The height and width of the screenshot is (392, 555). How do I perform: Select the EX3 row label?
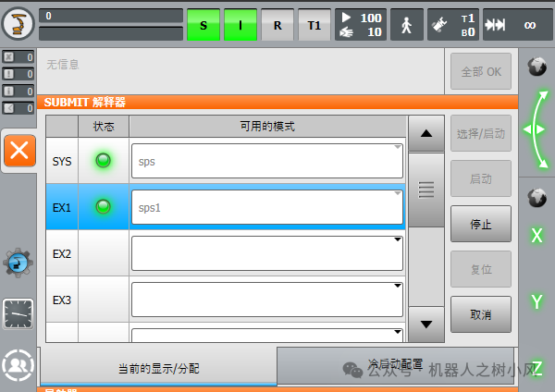pos(62,300)
